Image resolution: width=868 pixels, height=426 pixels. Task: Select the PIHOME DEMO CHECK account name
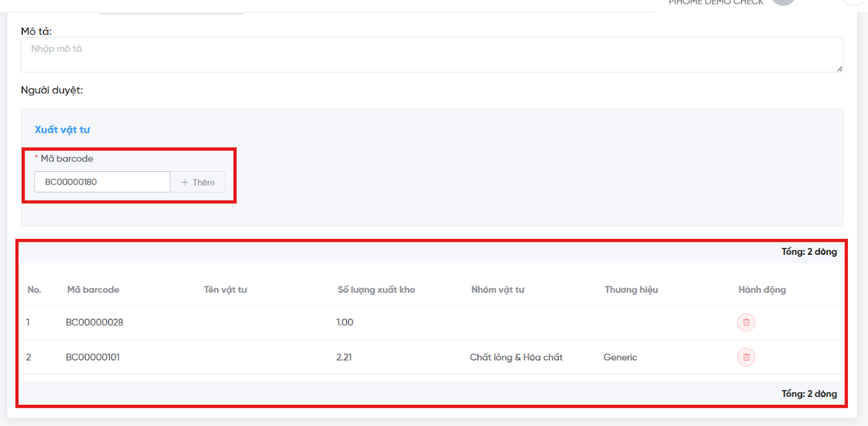click(x=716, y=2)
